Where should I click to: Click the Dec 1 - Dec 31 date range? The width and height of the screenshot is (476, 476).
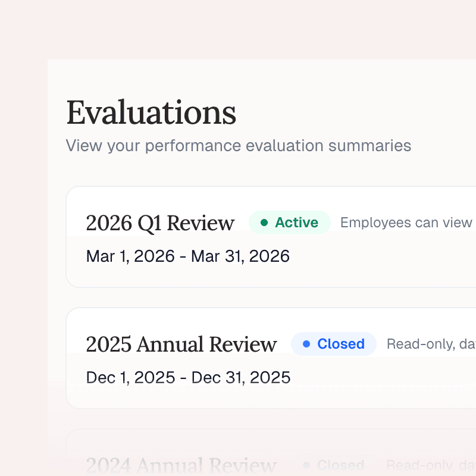pos(188,377)
